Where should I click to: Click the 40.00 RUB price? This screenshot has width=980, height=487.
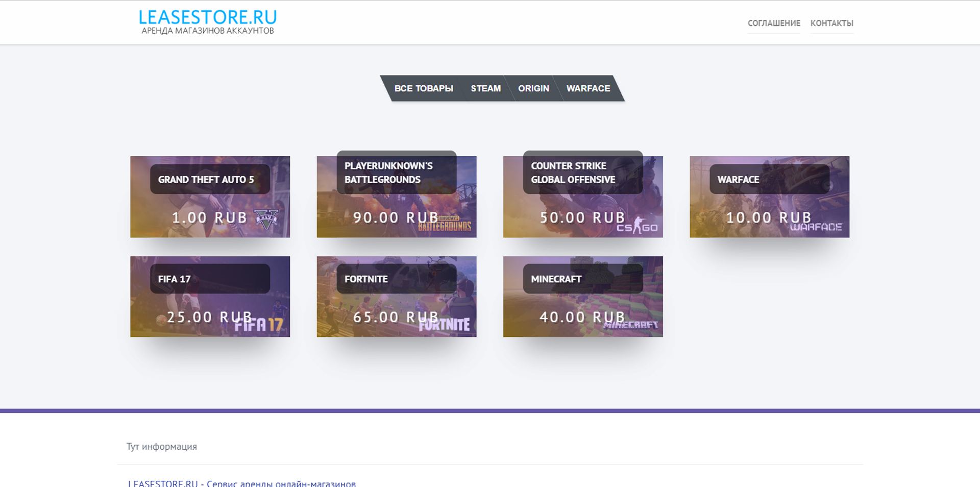582,318
